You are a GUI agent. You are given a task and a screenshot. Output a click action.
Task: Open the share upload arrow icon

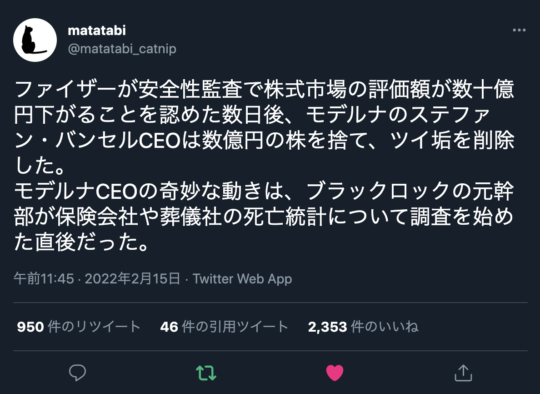point(463,373)
